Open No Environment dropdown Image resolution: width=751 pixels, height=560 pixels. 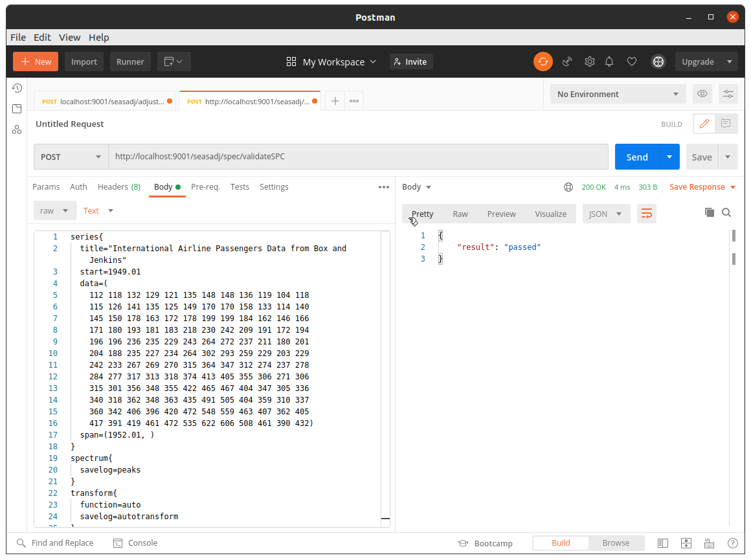coord(618,94)
